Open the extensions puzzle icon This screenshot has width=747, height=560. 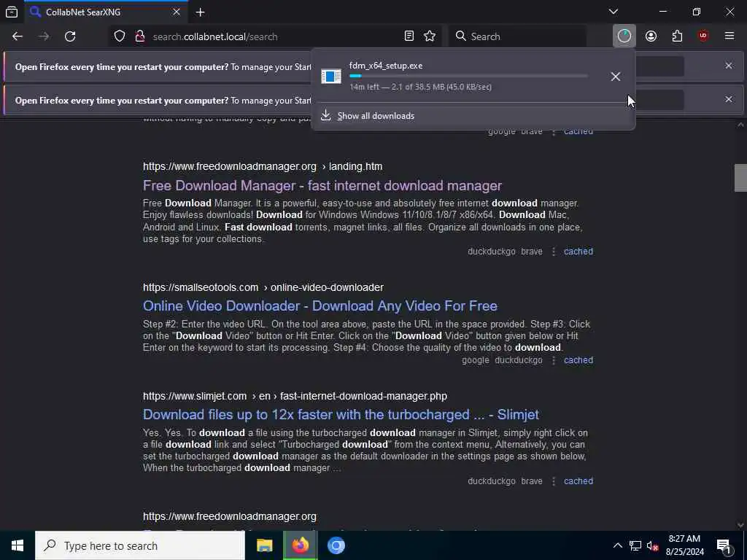click(677, 36)
